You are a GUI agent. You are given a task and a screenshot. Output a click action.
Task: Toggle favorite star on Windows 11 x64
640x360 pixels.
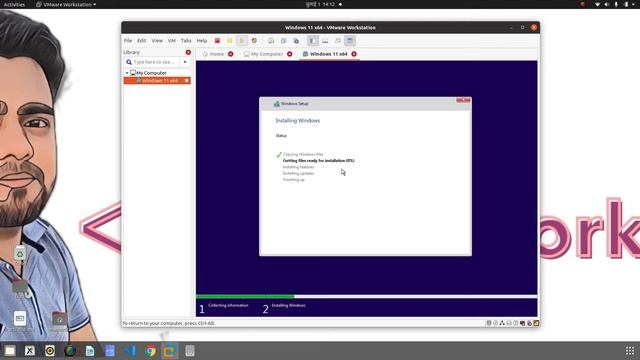pos(187,80)
